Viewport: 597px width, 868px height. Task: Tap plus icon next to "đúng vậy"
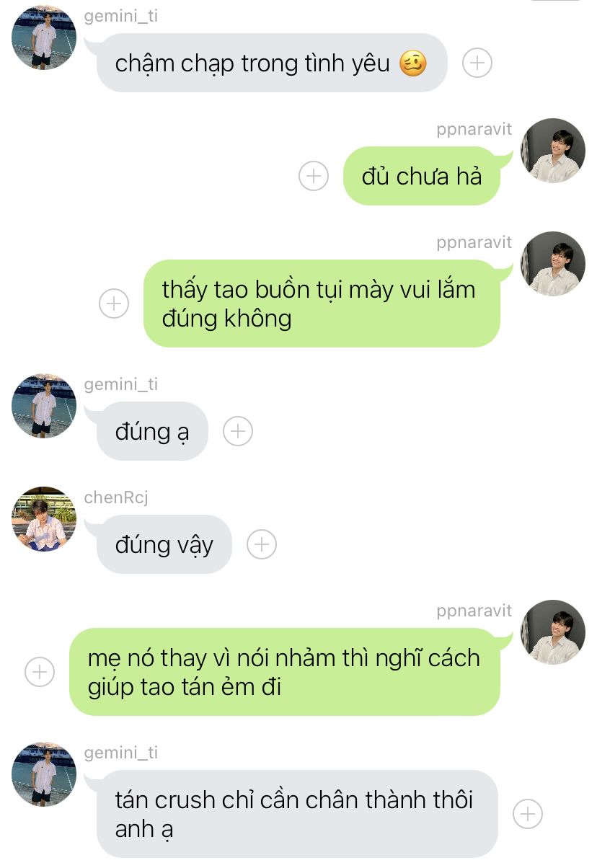(x=262, y=544)
